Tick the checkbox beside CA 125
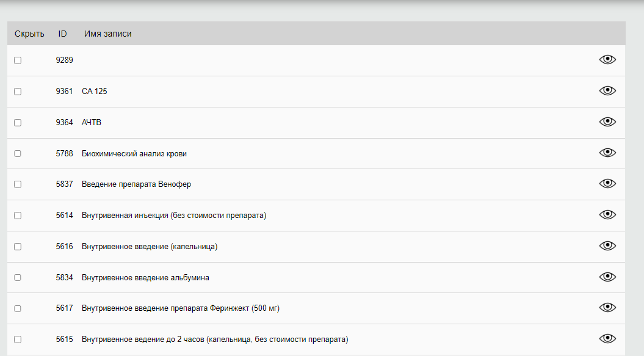 click(x=18, y=92)
